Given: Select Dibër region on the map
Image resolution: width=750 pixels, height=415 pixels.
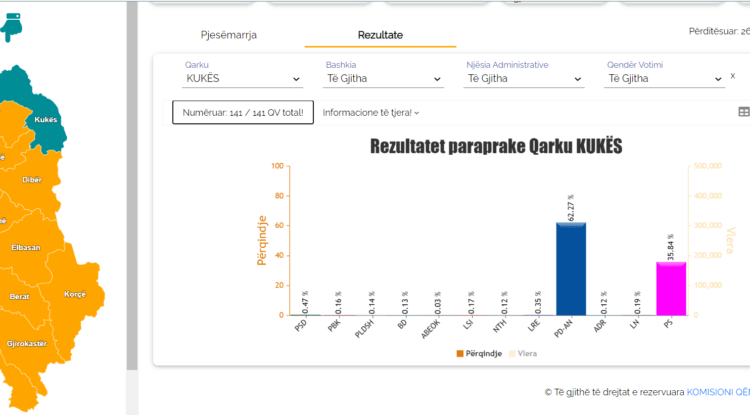Looking at the screenshot, I should (32, 179).
